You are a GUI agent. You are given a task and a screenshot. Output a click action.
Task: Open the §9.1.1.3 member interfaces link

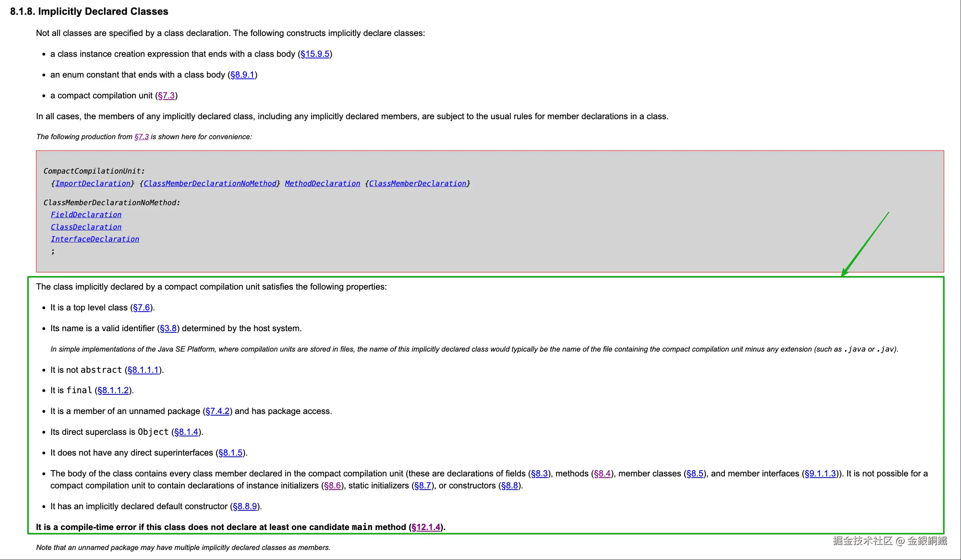[820, 474]
